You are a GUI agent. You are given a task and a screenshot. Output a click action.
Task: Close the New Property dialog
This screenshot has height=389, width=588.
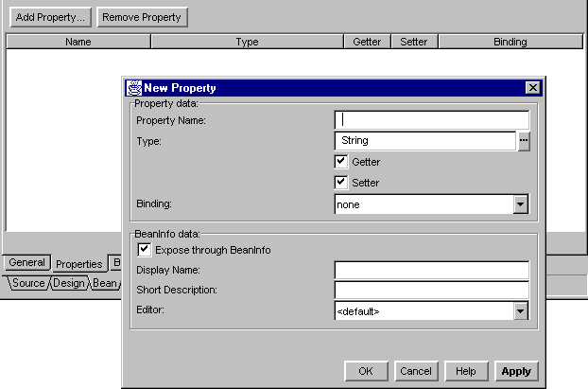533,88
